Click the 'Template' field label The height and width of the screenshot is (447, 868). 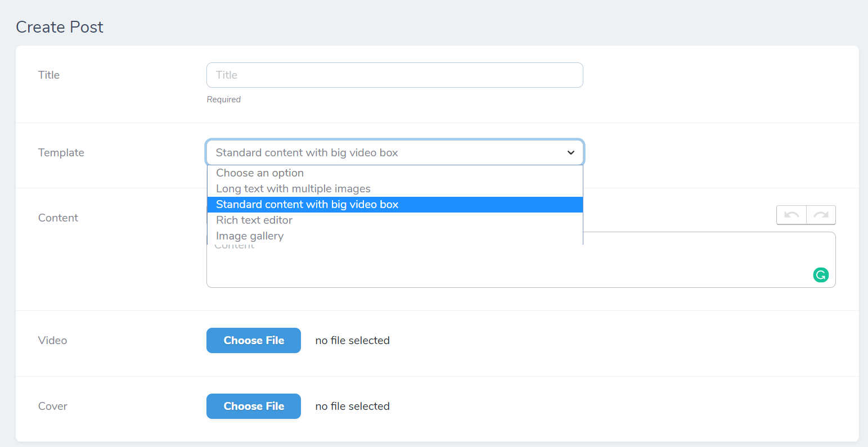(x=61, y=153)
